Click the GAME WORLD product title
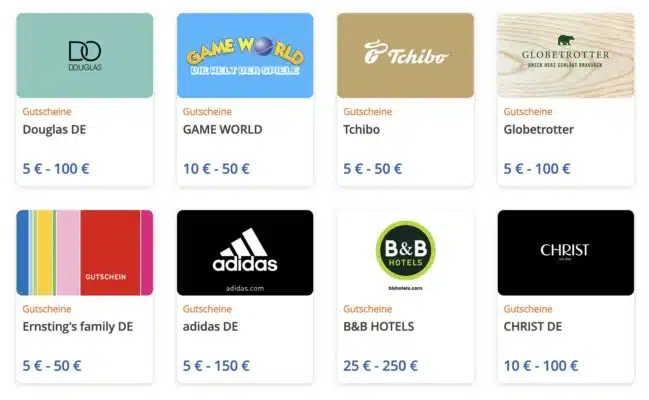The width and height of the screenshot is (649, 400). (x=222, y=130)
